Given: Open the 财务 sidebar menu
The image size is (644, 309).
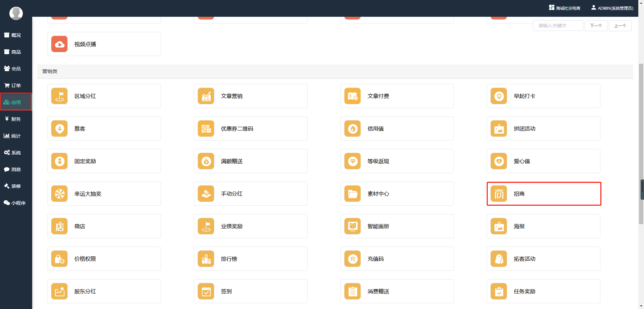Looking at the screenshot, I should 16,119.
